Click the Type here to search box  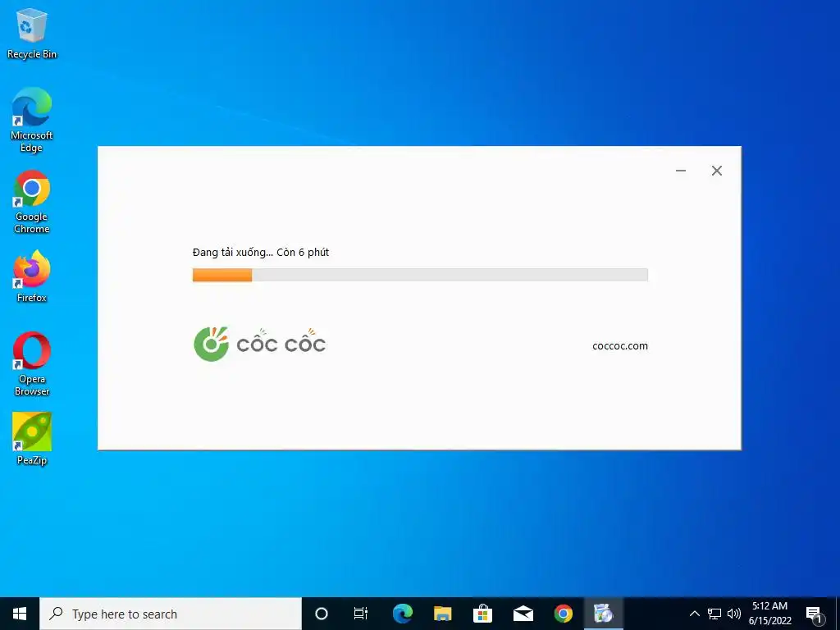pos(171,614)
